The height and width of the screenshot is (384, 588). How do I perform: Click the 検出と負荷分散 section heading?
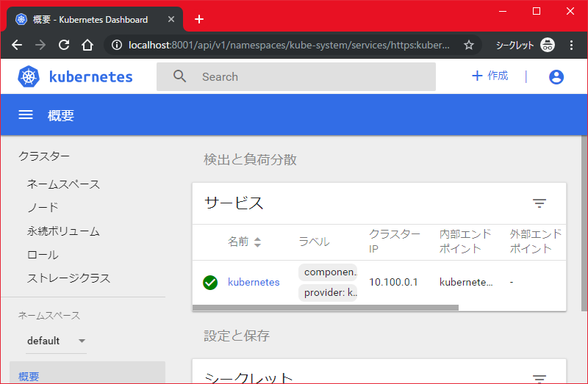coord(250,159)
